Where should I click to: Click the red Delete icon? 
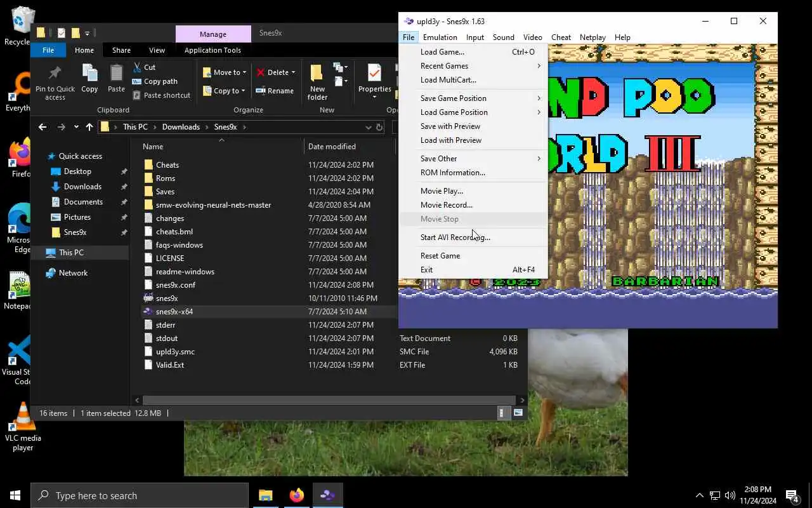260,72
